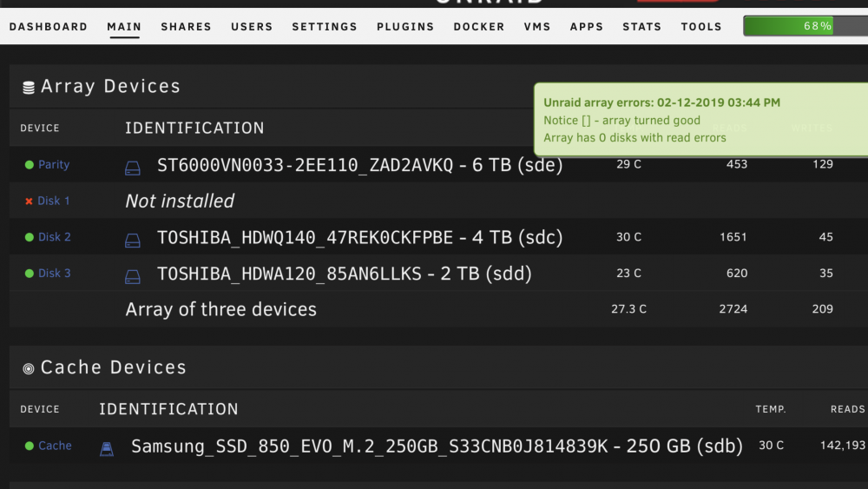The height and width of the screenshot is (489, 868).
Task: Go to the Shares tab
Action: click(186, 27)
